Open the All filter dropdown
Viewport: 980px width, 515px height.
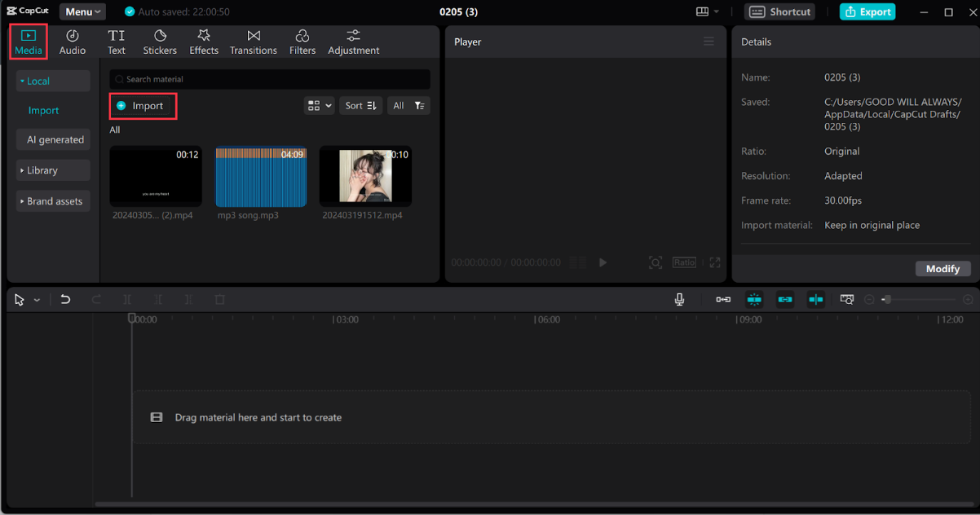(408, 105)
